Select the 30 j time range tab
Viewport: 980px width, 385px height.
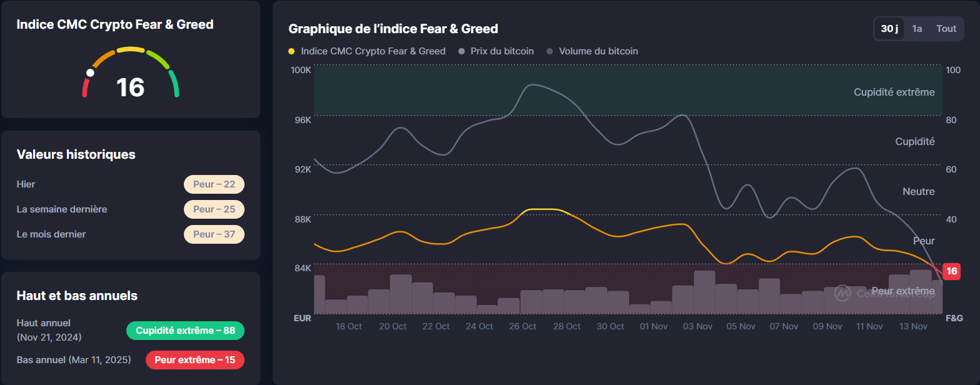coord(889,29)
